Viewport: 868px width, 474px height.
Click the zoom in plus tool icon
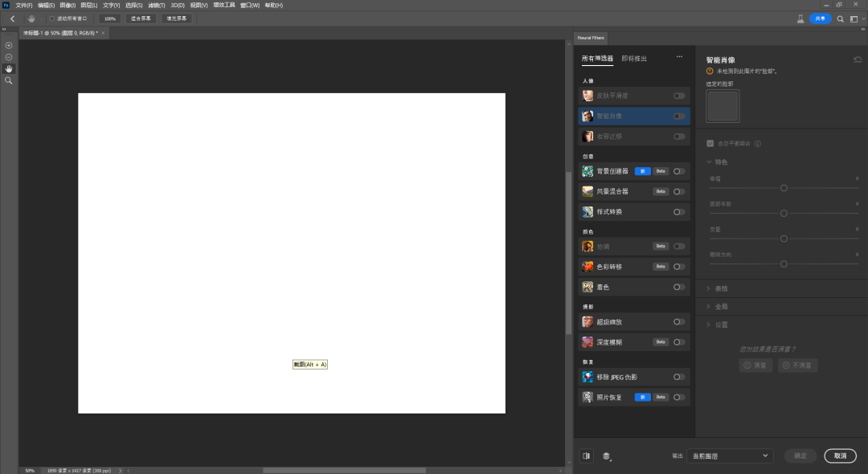point(9,46)
